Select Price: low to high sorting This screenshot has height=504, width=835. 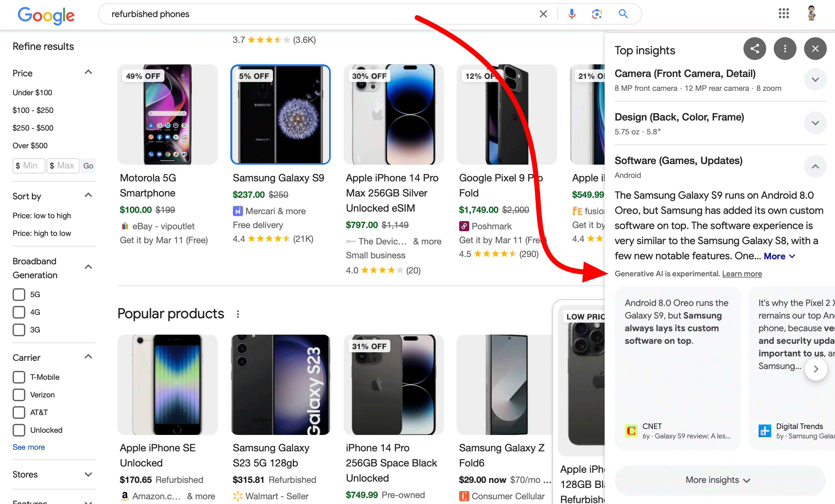42,215
